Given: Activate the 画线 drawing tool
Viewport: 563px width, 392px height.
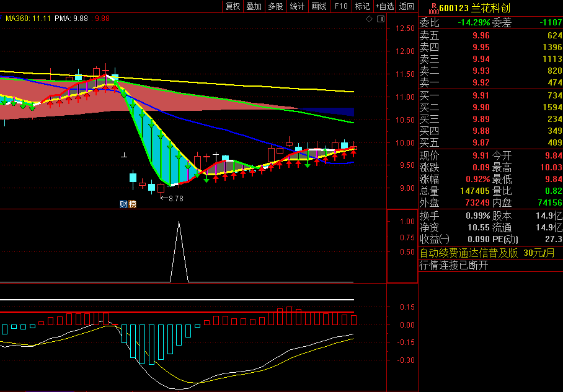Looking at the screenshot, I should click(x=319, y=6).
